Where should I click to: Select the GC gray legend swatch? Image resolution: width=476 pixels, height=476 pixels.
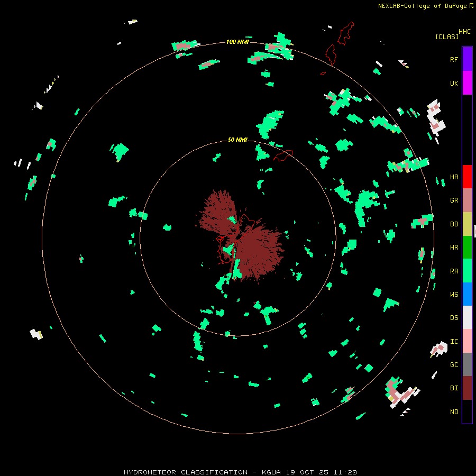(x=467, y=364)
